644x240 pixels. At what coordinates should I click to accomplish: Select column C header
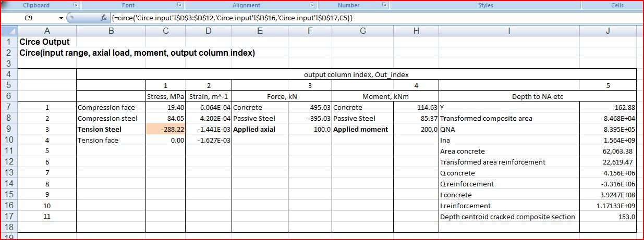click(165, 31)
